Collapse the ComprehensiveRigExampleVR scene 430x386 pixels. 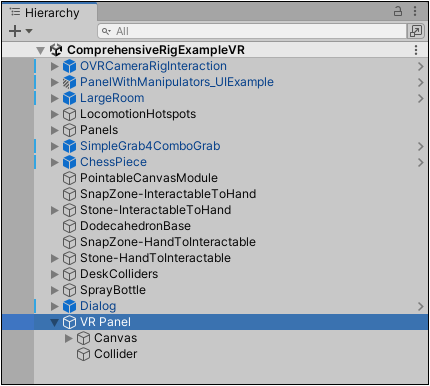pyautogui.click(x=40, y=50)
